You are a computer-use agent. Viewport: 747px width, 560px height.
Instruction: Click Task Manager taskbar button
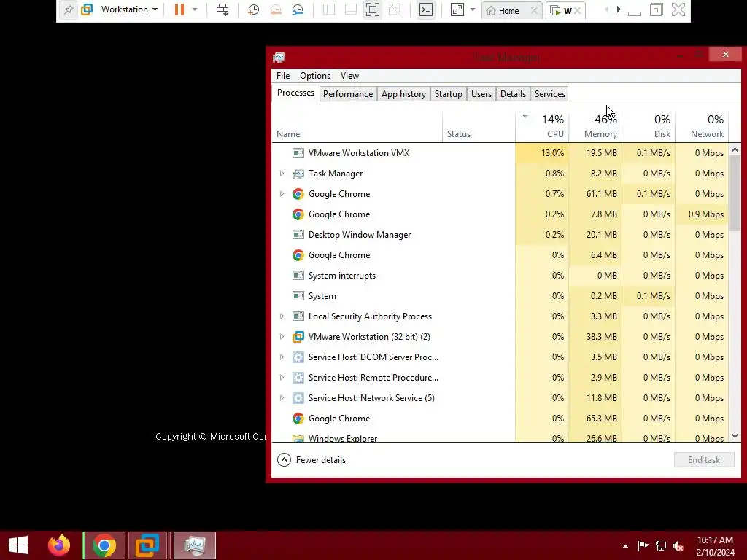pos(194,545)
